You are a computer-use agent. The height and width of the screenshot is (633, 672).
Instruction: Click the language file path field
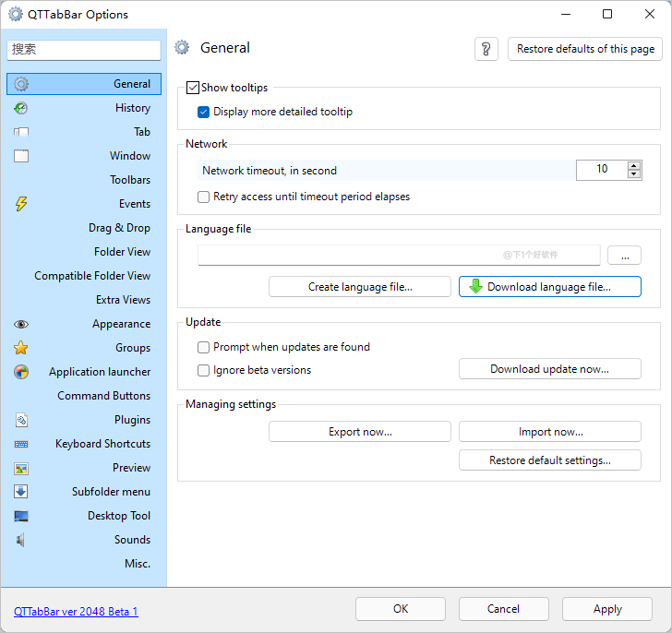coord(399,256)
